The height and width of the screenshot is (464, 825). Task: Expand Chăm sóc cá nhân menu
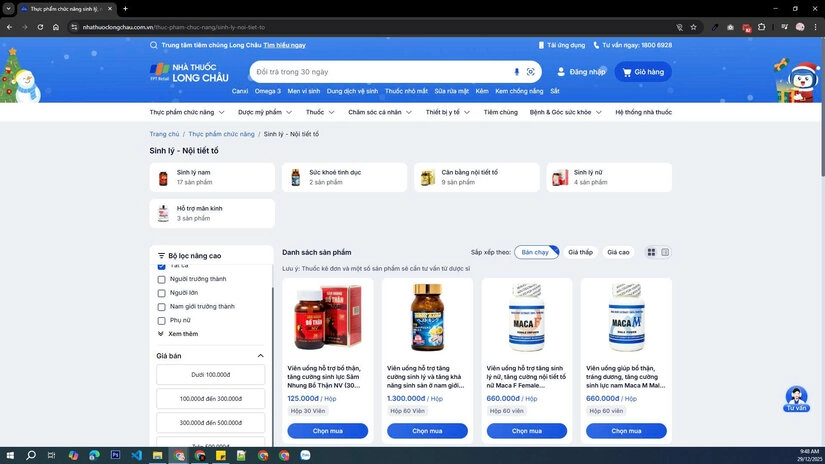coord(380,112)
